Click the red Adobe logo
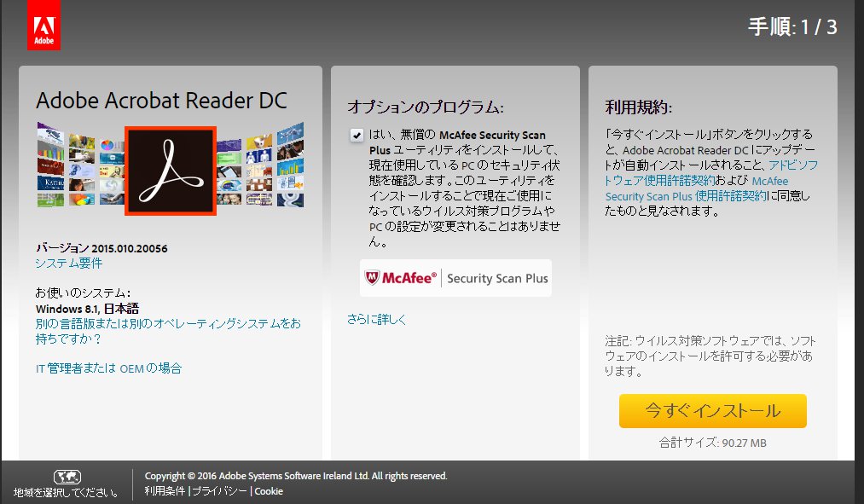 tap(43, 25)
